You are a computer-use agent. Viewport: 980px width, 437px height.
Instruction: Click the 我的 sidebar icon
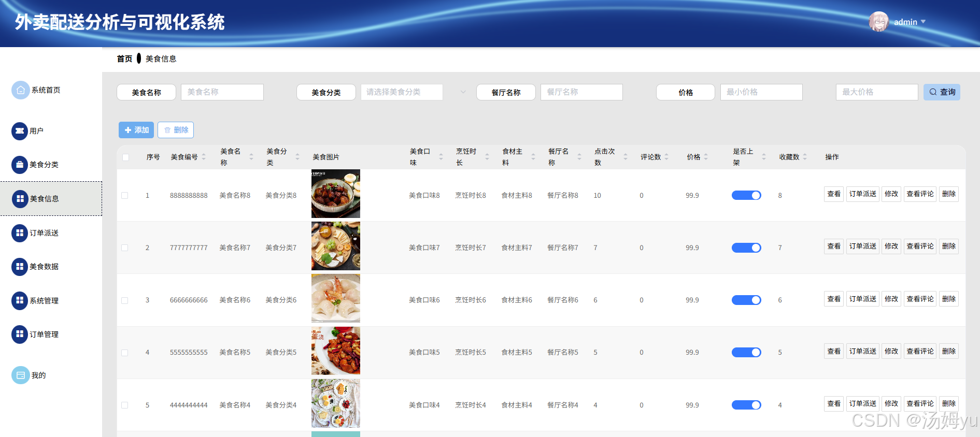pyautogui.click(x=20, y=375)
